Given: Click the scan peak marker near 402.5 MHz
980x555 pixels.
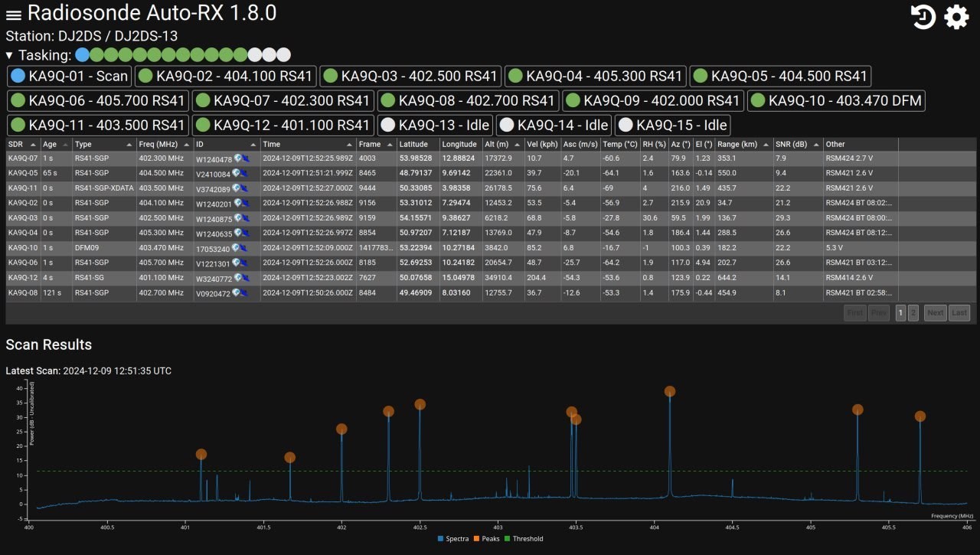Looking at the screenshot, I should [x=420, y=404].
